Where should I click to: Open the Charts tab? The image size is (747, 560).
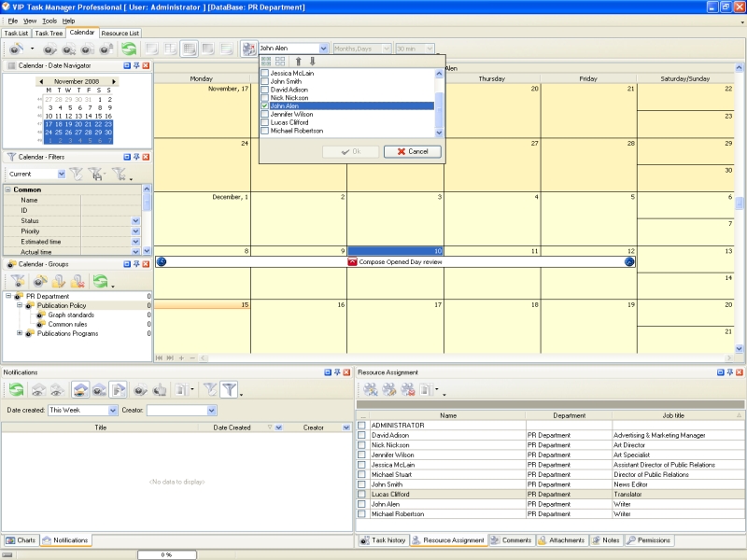click(21, 540)
